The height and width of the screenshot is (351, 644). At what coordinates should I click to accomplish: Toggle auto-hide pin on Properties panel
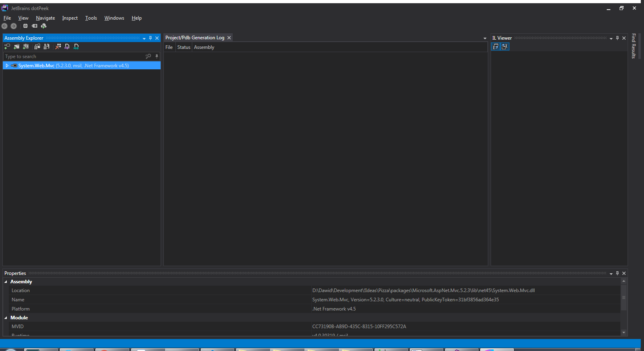(617, 273)
